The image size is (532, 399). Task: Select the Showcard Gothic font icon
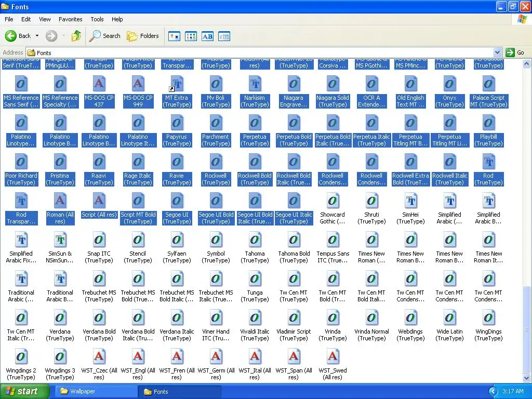click(x=332, y=201)
